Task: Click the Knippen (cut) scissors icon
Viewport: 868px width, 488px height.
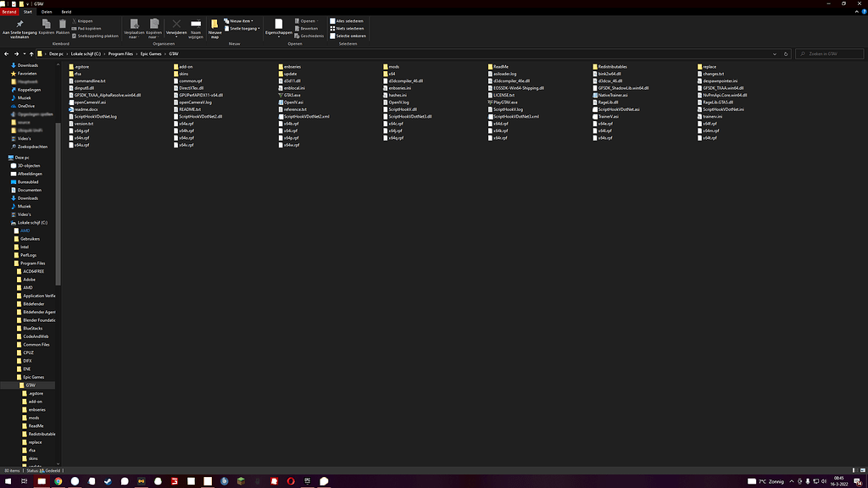Action: 74,20
